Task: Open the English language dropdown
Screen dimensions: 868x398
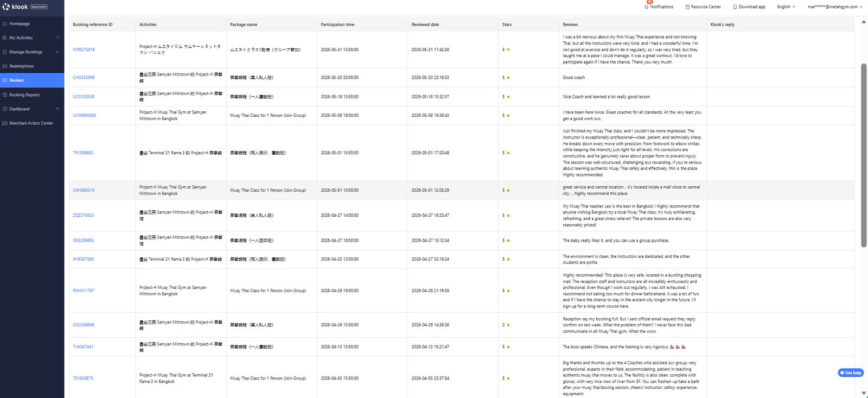Action: point(786,7)
